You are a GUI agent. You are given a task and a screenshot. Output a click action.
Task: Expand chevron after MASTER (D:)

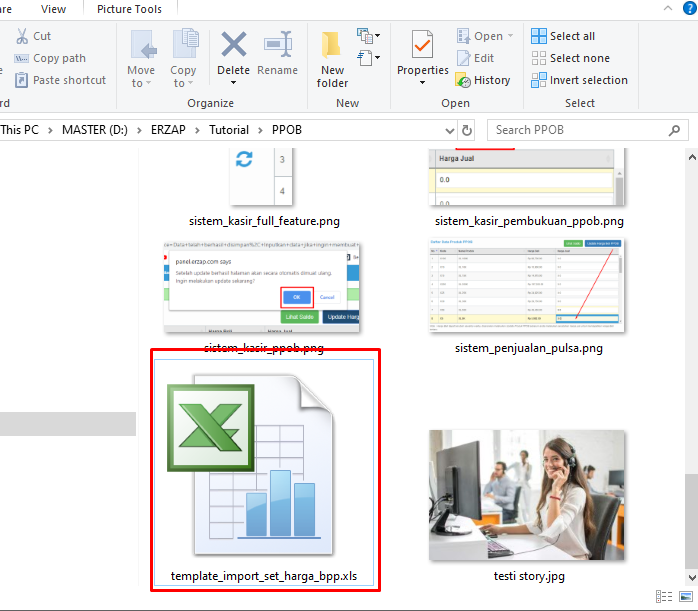(139, 130)
